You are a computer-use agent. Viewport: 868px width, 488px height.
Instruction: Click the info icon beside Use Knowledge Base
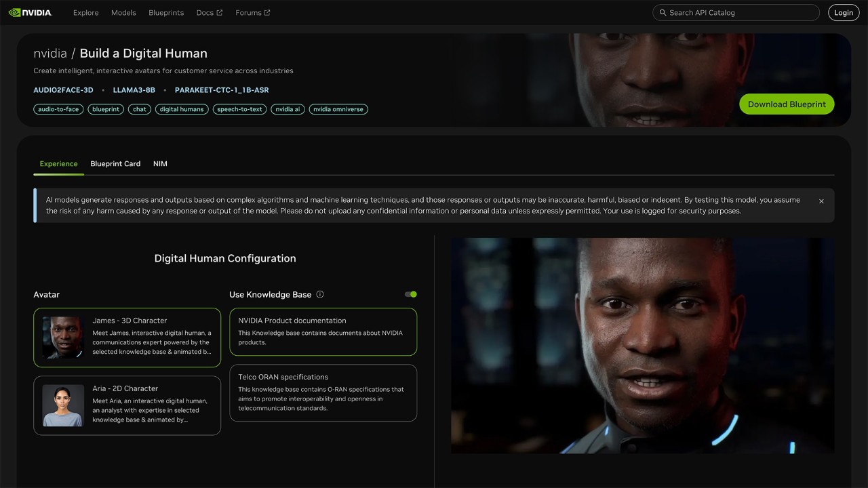(319, 294)
